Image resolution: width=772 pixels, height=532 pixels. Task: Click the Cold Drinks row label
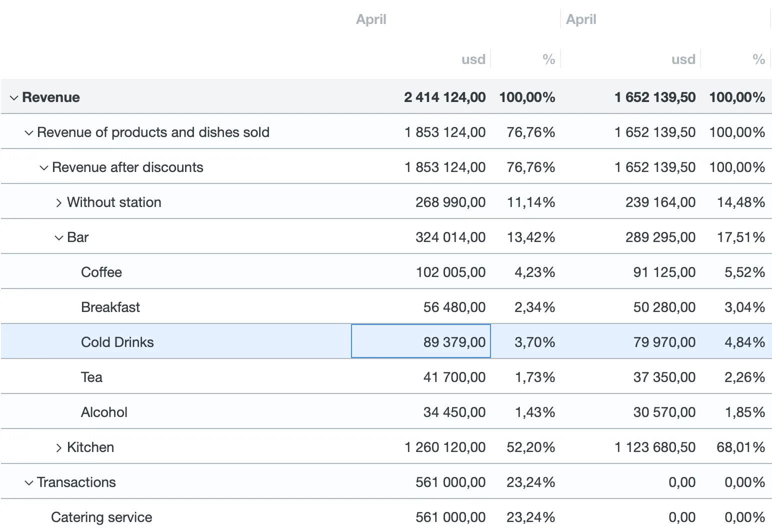pyautogui.click(x=117, y=342)
